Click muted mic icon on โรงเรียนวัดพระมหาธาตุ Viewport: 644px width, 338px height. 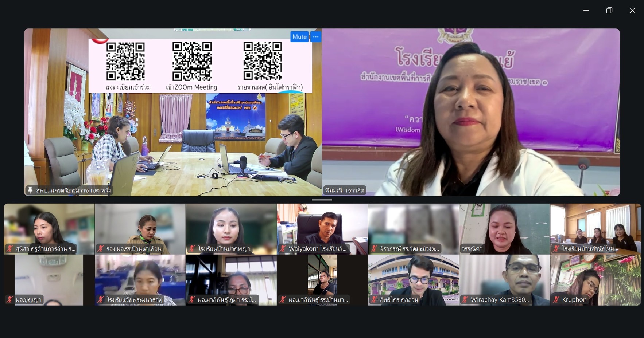[101, 300]
